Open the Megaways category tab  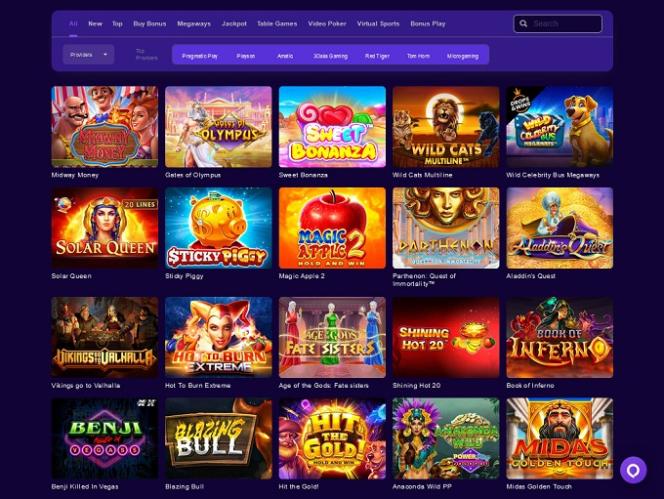point(194,24)
